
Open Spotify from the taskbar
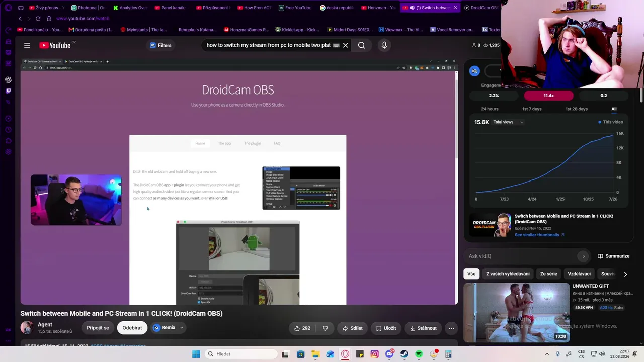(419, 354)
